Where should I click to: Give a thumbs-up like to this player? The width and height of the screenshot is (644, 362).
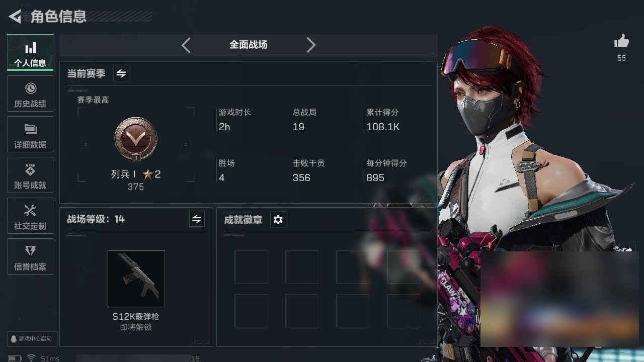(622, 42)
